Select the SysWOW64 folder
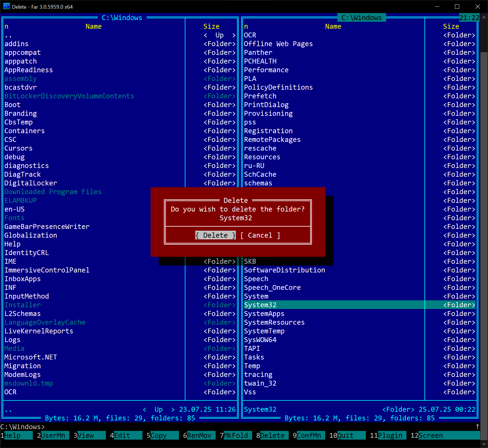This screenshot has width=488, height=448. (x=359, y=340)
